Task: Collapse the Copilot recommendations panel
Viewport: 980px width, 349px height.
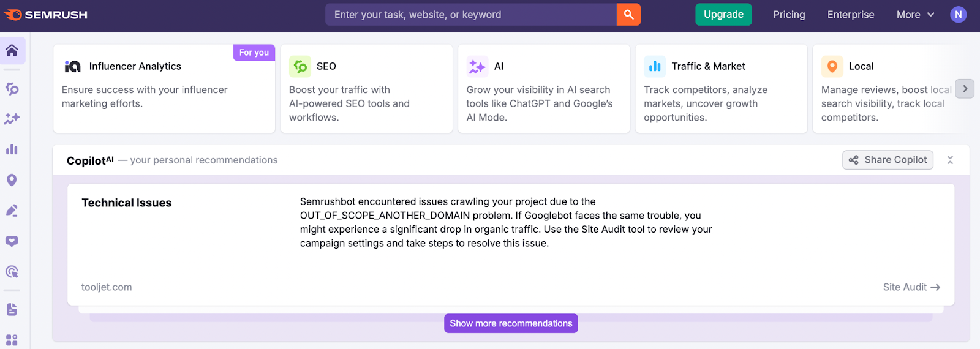Action: (950, 160)
